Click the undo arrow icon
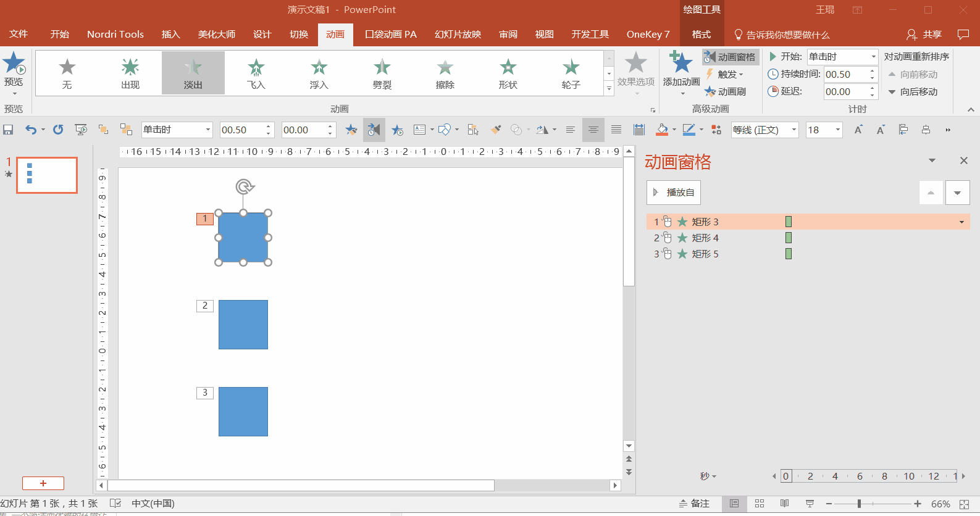Screen dimensions: 980x516 [30, 130]
